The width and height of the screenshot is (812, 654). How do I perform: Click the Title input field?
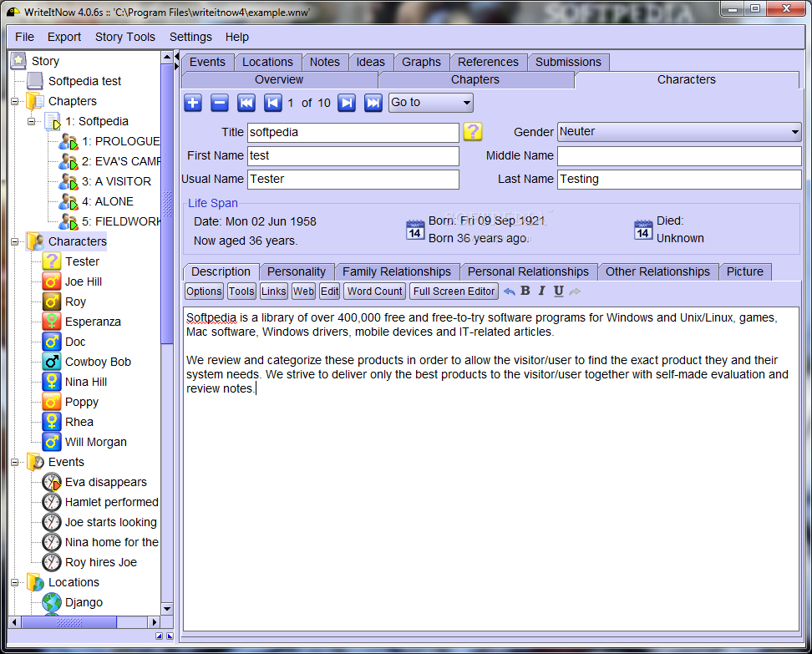tap(353, 133)
